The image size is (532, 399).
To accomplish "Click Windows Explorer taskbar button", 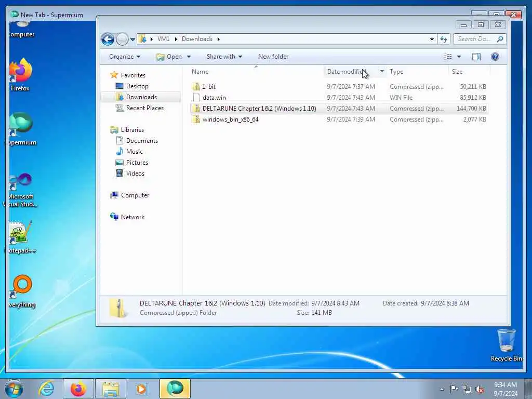I will pos(111,389).
